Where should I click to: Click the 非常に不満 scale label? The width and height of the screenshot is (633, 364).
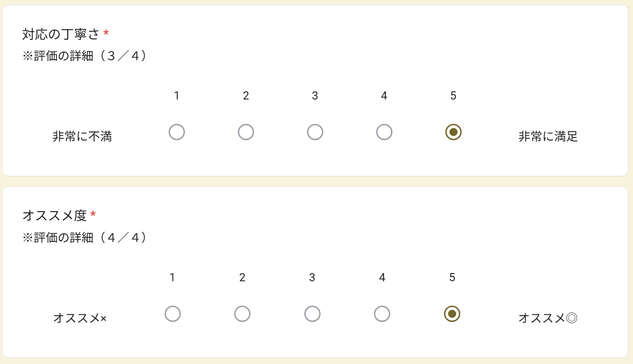coord(82,137)
